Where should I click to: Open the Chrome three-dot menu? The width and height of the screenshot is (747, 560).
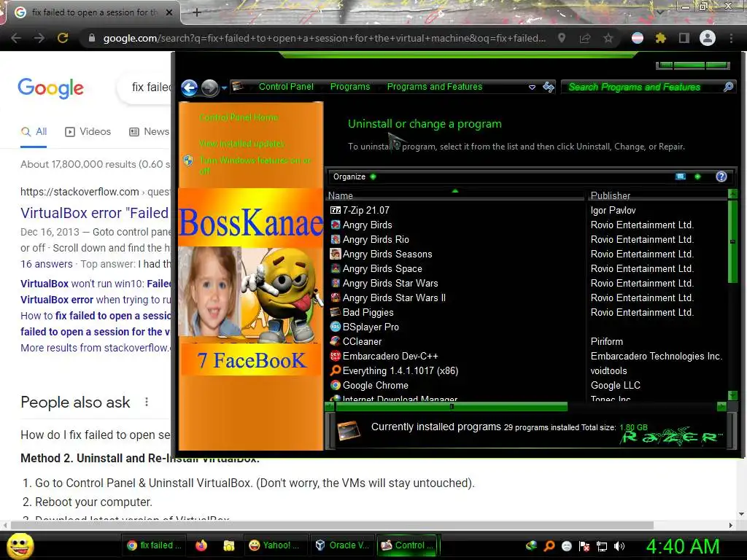pyautogui.click(x=731, y=38)
